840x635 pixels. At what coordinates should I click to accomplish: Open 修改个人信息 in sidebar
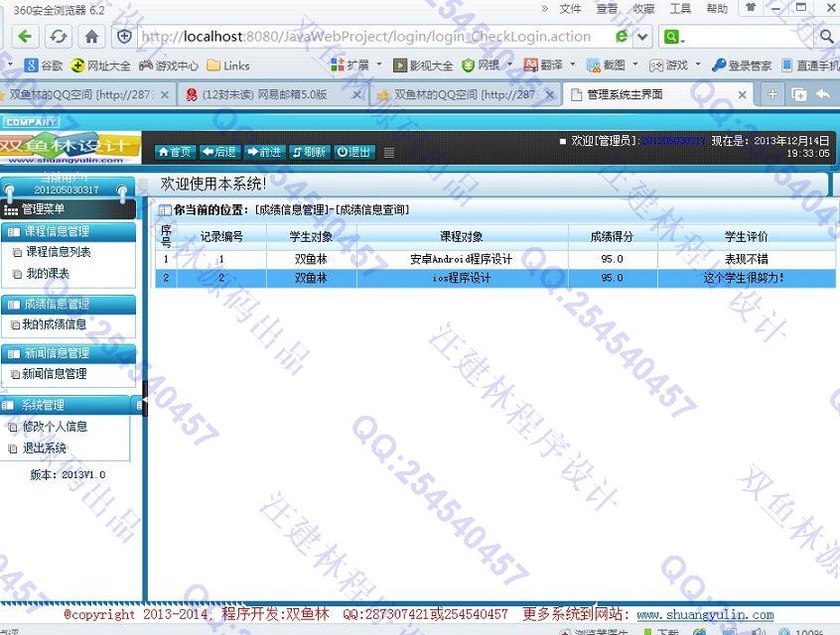point(55,427)
